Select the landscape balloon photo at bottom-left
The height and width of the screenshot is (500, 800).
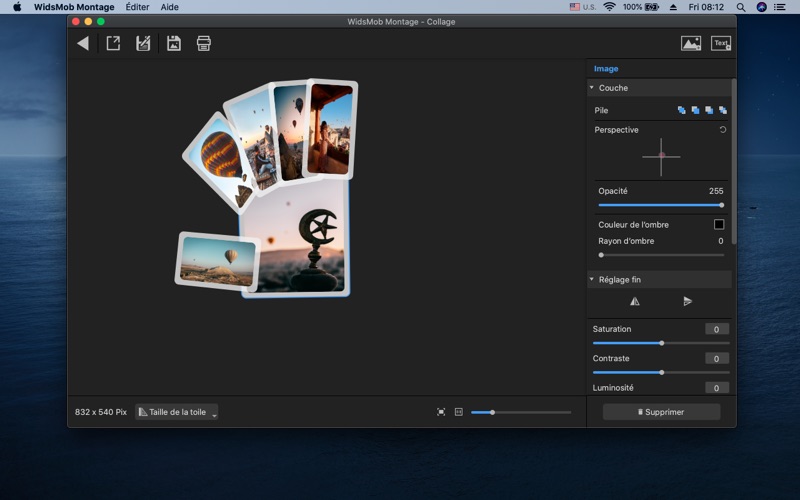pos(217,261)
